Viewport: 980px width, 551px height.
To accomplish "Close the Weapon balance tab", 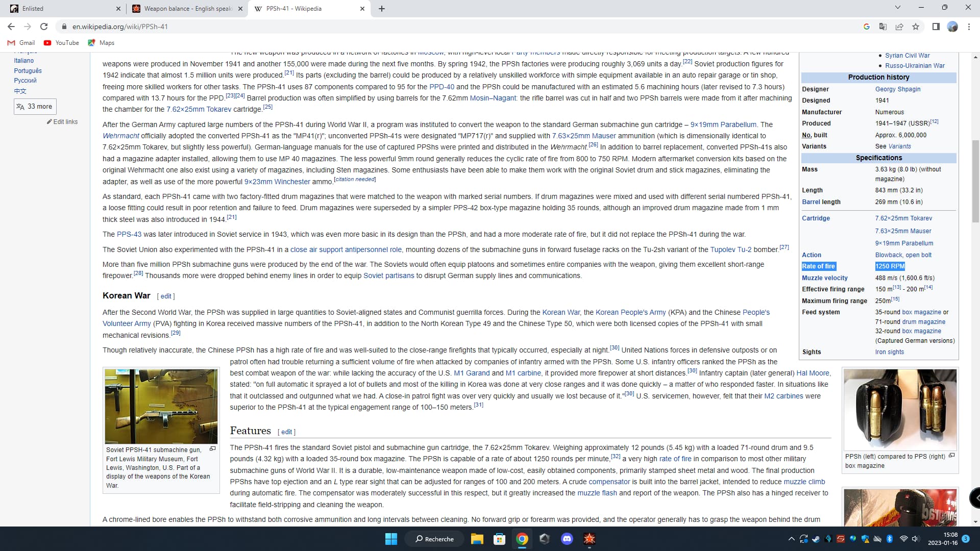I will 241,9.
